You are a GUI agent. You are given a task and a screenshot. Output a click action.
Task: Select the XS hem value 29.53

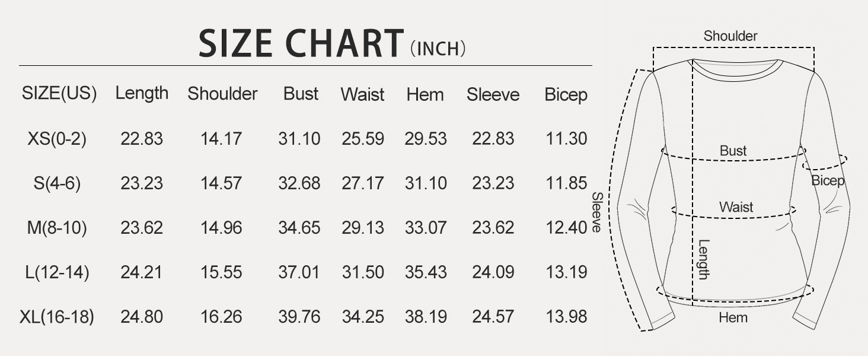pyautogui.click(x=426, y=139)
